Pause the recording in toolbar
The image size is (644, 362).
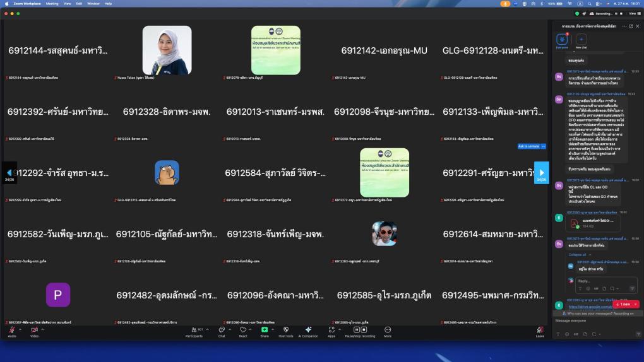click(356, 330)
